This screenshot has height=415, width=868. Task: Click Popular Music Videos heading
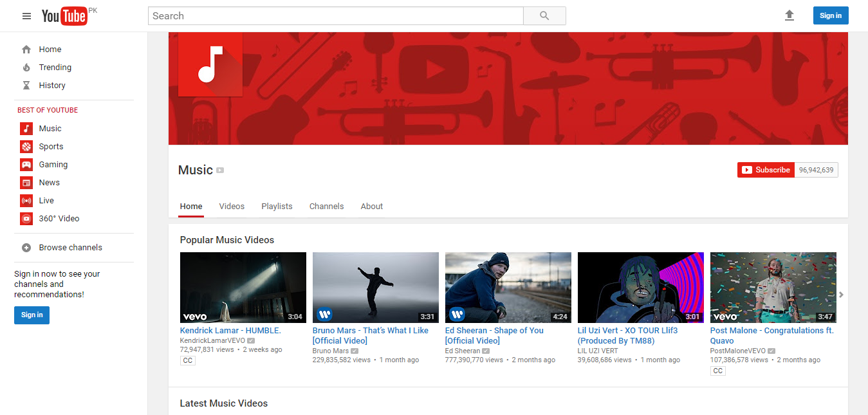227,240
